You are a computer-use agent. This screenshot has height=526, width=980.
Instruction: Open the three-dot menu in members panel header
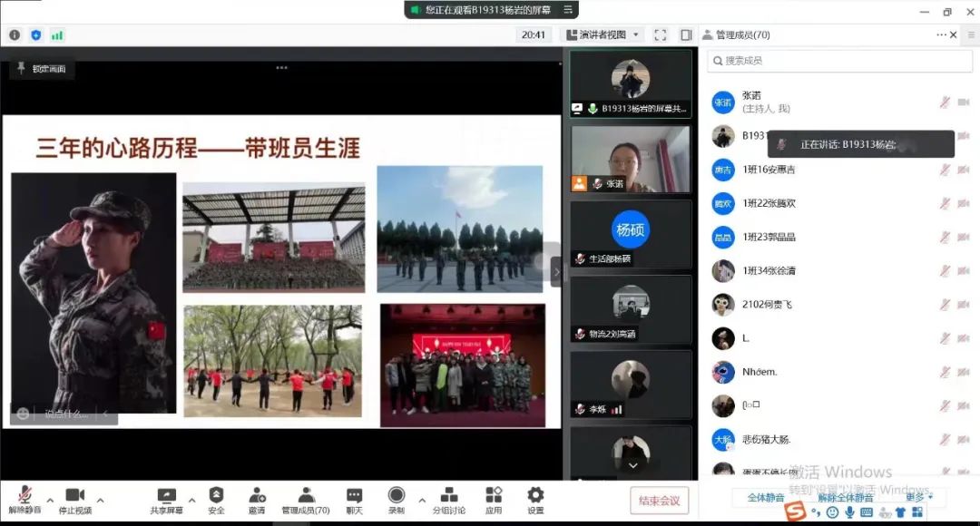pos(941,34)
